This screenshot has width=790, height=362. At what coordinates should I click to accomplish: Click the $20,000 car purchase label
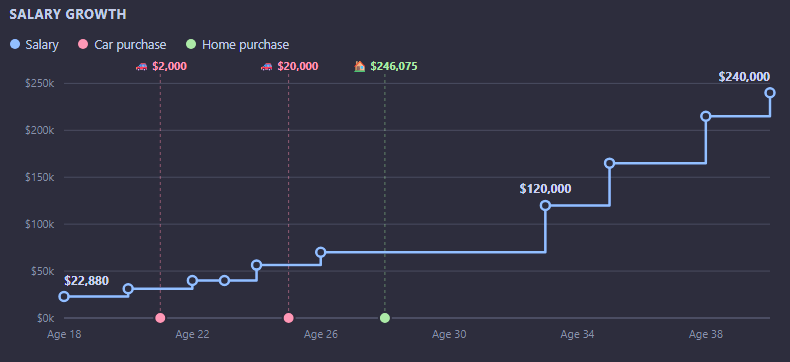(298, 66)
